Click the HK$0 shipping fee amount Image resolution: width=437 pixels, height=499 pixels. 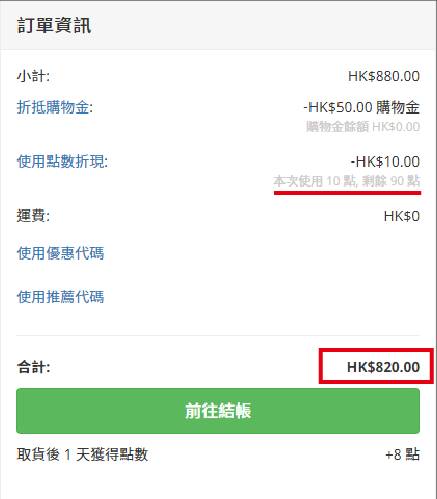tap(402, 216)
